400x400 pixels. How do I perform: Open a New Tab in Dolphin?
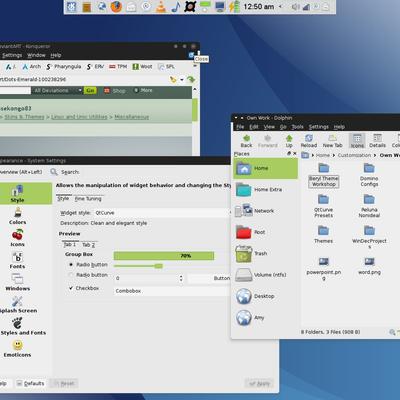point(332,141)
